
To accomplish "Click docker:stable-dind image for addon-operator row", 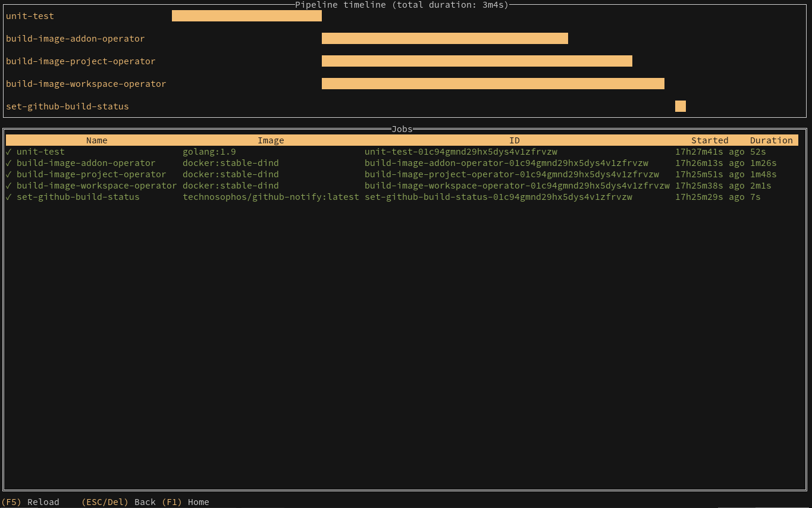I will point(230,163).
